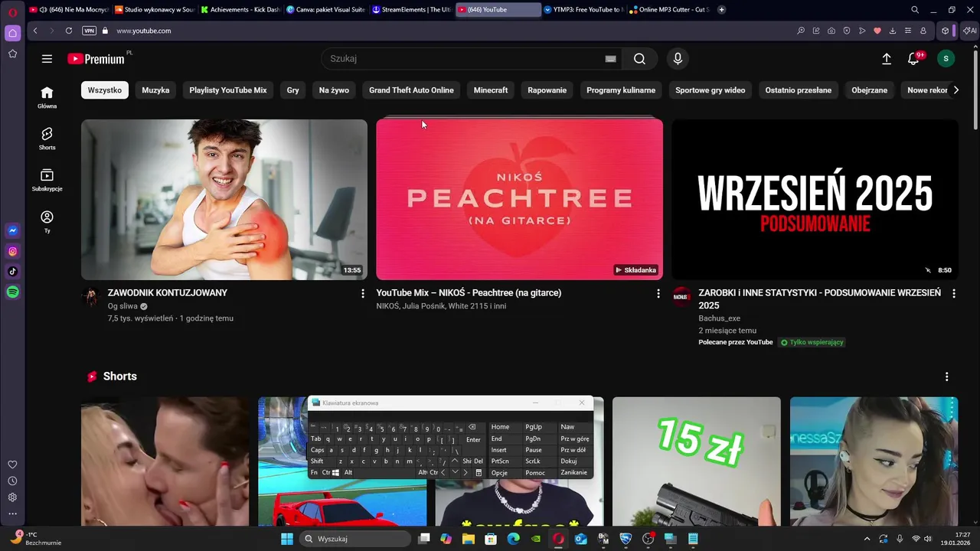The image size is (980, 551).
Task: Click the upload/create video icon
Action: coord(887,59)
